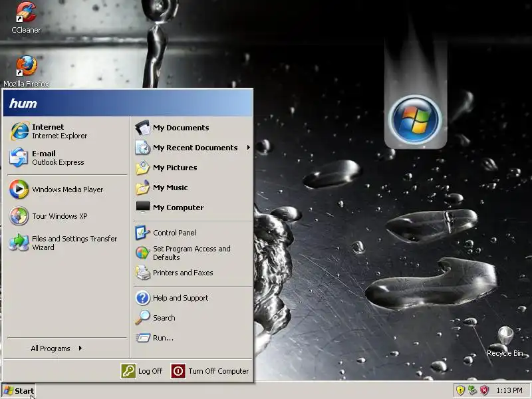Click the Run dialog icon
The width and height of the screenshot is (532, 399).
tap(143, 338)
